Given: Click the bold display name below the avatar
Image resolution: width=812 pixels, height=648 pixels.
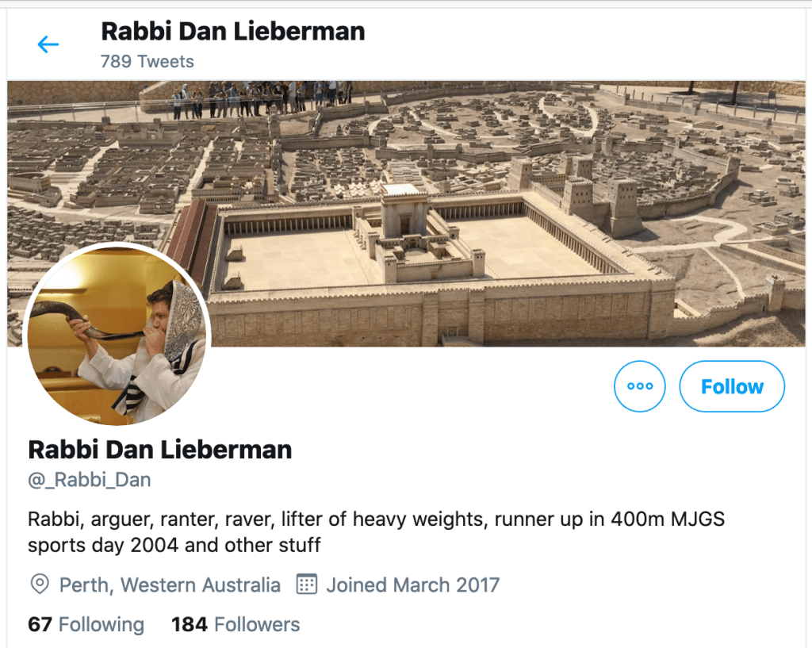Looking at the screenshot, I should click(160, 450).
